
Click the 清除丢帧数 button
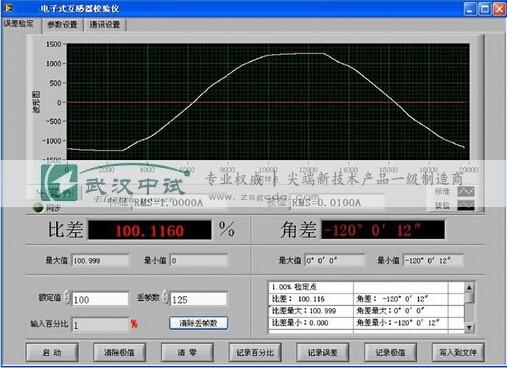198,323
